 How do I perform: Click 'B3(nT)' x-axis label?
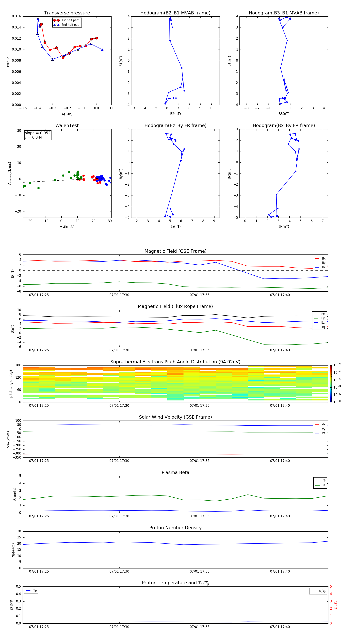(284, 114)
